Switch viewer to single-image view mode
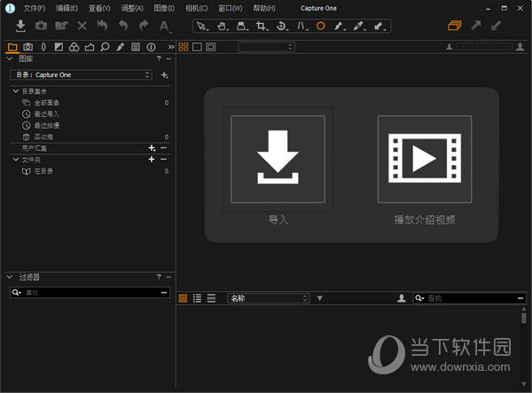The height and width of the screenshot is (393, 532). coord(197,47)
